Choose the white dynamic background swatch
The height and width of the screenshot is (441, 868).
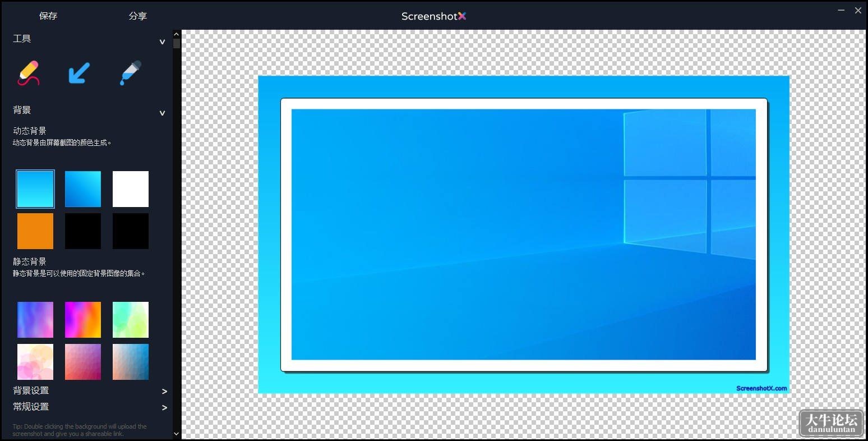(131, 189)
